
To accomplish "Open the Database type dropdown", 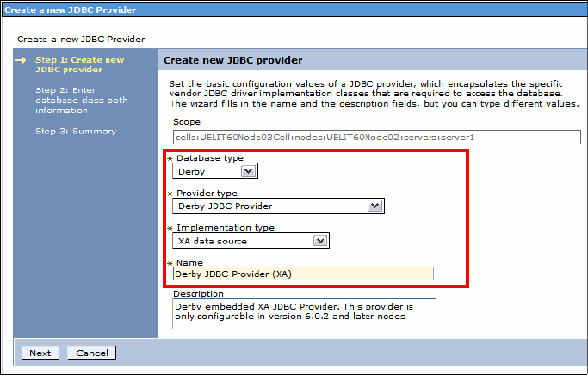I will 215,171.
